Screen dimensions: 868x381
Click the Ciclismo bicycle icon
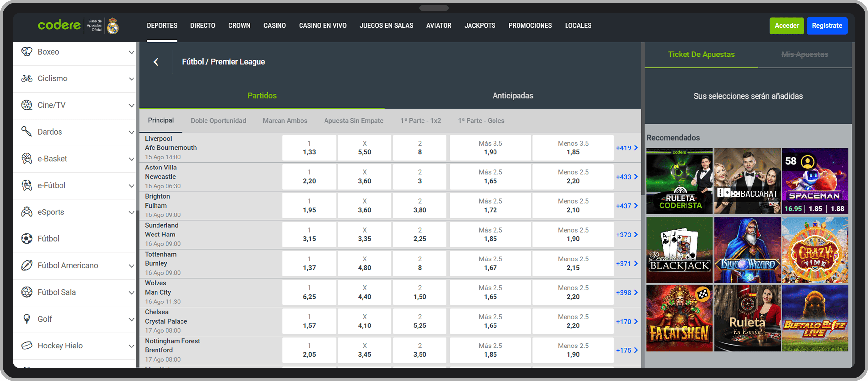coord(27,78)
